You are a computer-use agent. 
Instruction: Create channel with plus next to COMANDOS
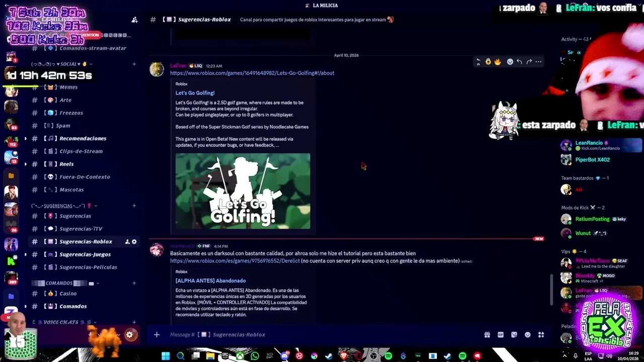click(x=134, y=283)
